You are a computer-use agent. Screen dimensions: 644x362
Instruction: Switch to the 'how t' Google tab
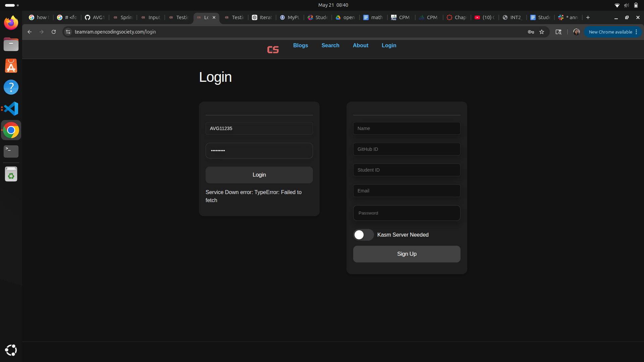pyautogui.click(x=40, y=17)
